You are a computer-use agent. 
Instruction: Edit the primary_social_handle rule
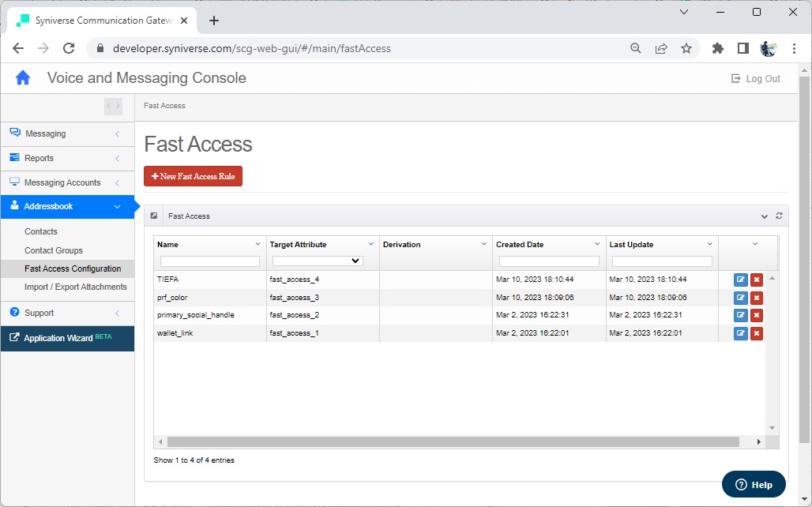[741, 315]
